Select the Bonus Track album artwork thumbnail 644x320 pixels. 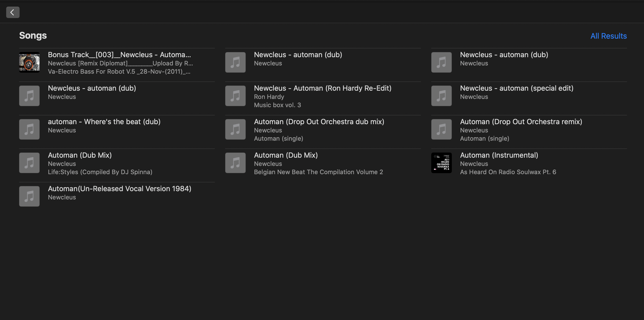[x=29, y=62]
